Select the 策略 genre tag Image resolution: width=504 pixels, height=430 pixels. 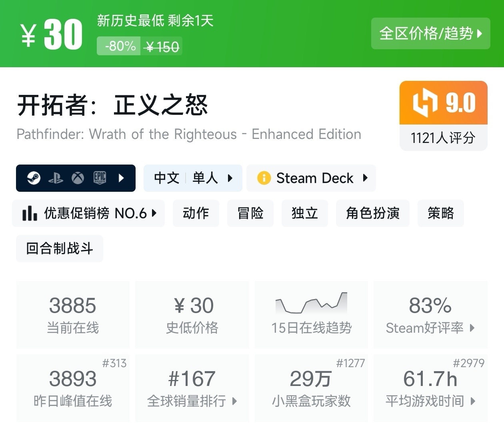[440, 213]
